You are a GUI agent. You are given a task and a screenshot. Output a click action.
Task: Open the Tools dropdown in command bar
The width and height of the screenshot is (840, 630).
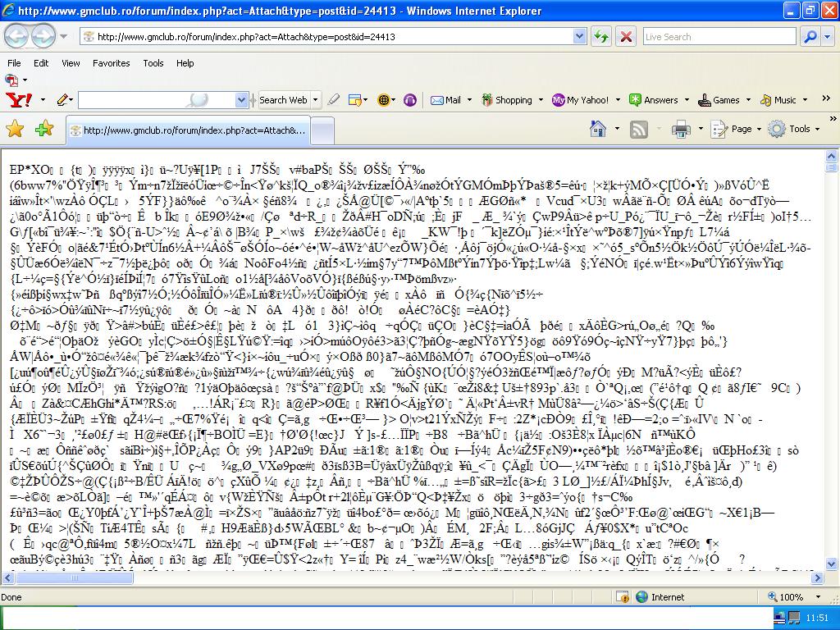792,129
